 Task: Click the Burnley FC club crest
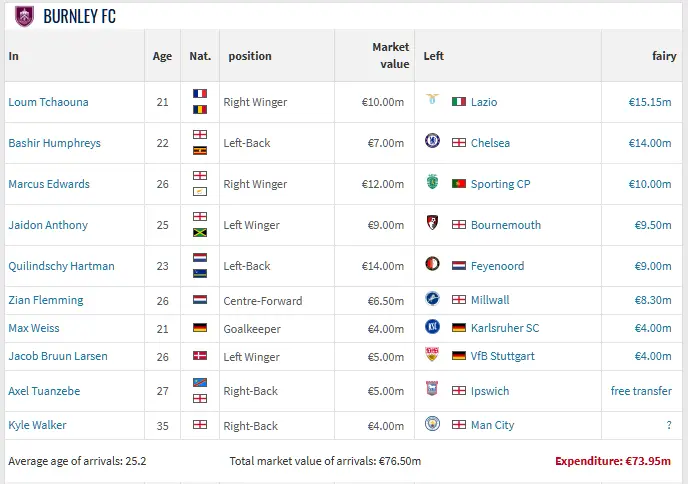tap(24, 16)
